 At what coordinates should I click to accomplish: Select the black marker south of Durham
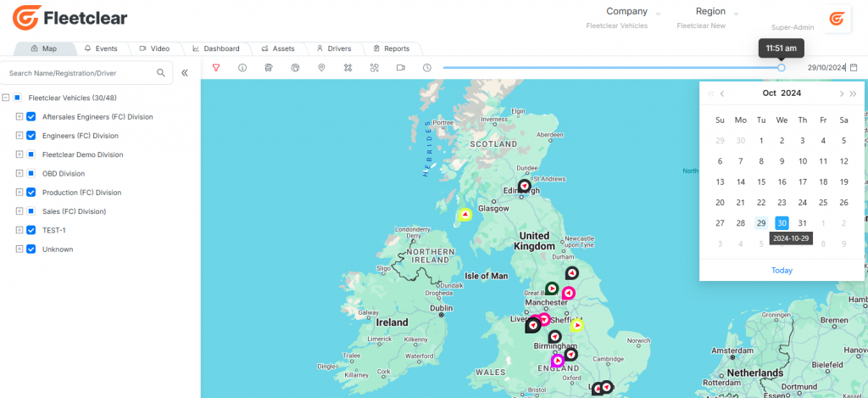click(572, 272)
